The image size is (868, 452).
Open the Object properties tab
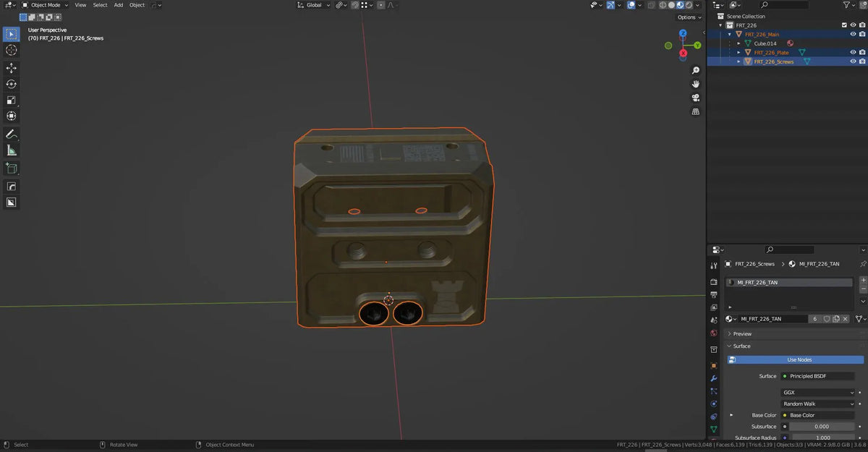[714, 365]
